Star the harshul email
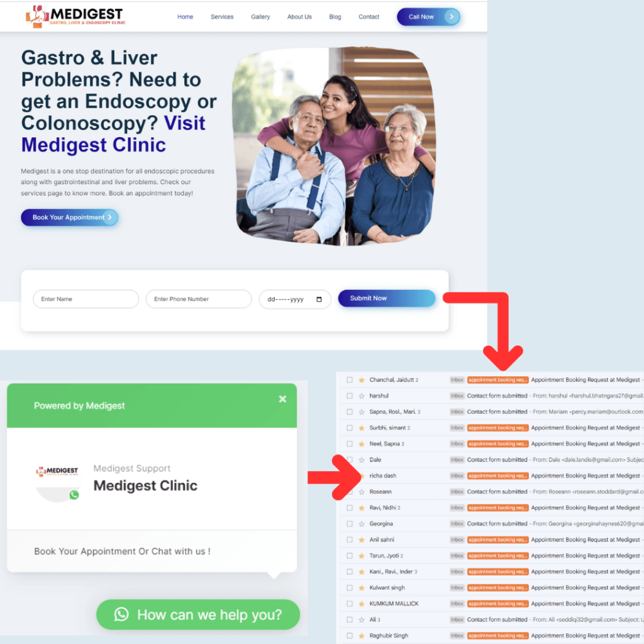The height and width of the screenshot is (644, 644). pyautogui.click(x=362, y=396)
